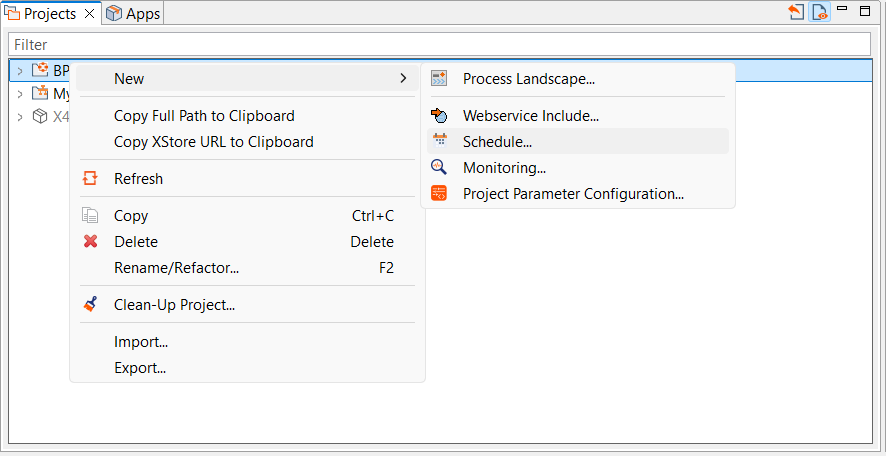886x456 pixels.
Task: Click the Monitoring magnifier icon
Action: point(439,168)
